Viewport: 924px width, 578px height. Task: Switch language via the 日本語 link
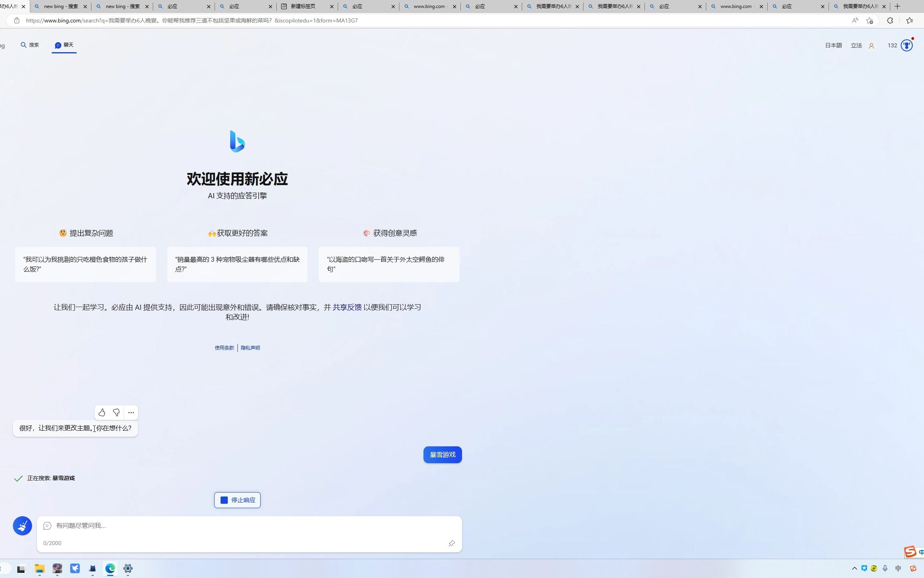[x=833, y=46]
